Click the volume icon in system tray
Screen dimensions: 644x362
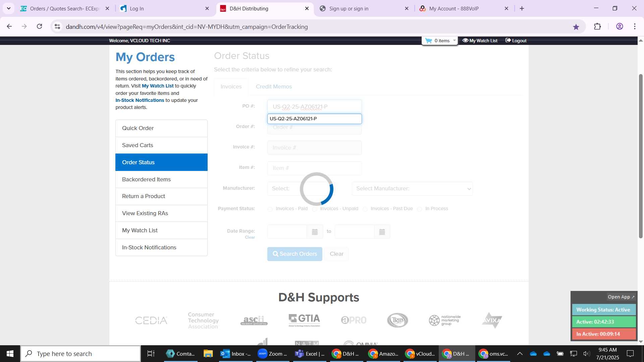(x=587, y=354)
